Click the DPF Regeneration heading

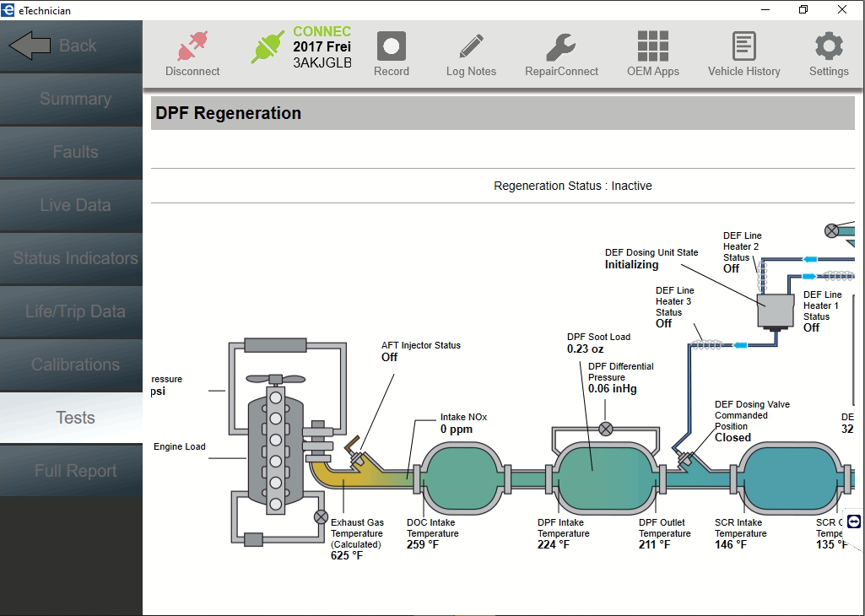[229, 113]
